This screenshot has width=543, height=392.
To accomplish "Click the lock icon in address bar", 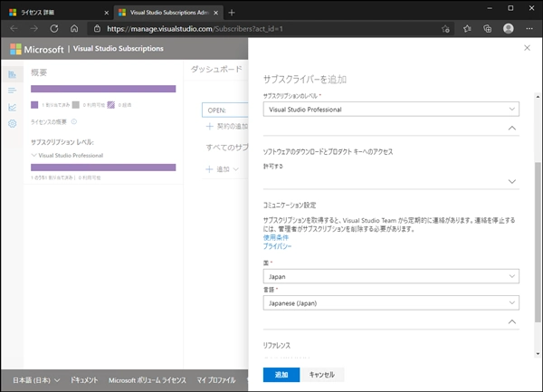I will click(98, 29).
